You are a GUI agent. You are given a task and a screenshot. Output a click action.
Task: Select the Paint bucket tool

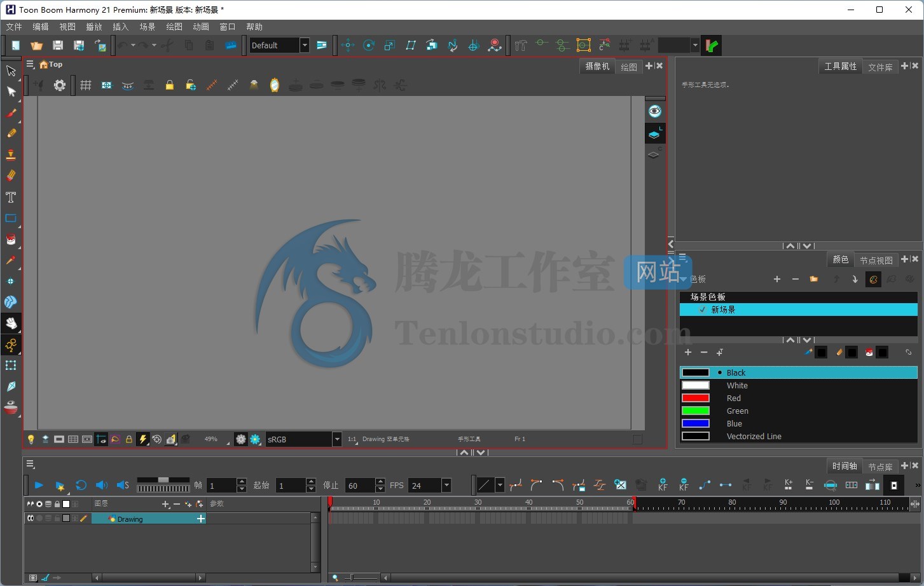pos(11,240)
